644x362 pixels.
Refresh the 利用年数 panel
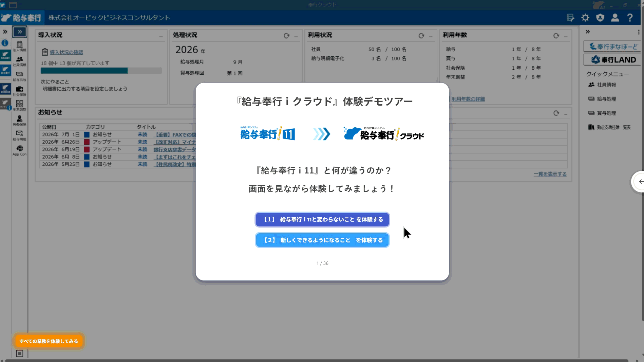pyautogui.click(x=556, y=36)
